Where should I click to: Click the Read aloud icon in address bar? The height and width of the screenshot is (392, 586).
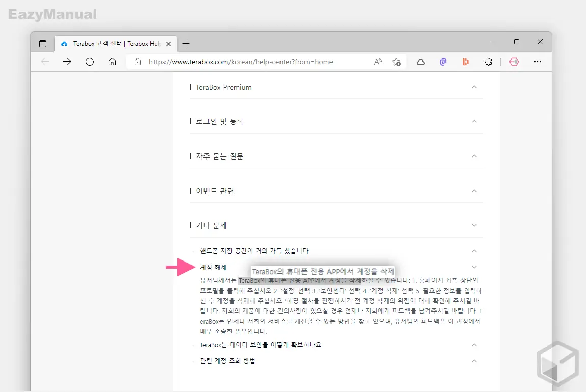377,62
